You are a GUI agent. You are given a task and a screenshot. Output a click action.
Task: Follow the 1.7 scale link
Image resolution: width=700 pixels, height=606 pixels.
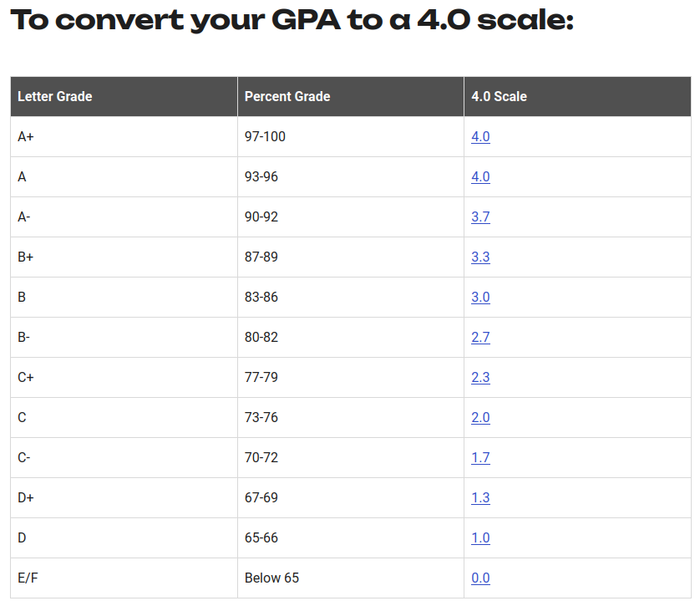[480, 458]
